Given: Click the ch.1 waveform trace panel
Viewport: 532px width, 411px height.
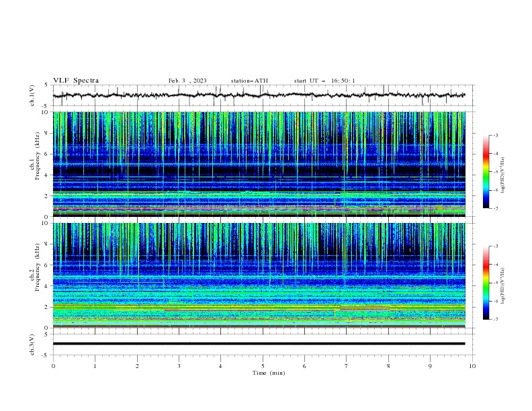Looking at the screenshot, I should (264, 95).
